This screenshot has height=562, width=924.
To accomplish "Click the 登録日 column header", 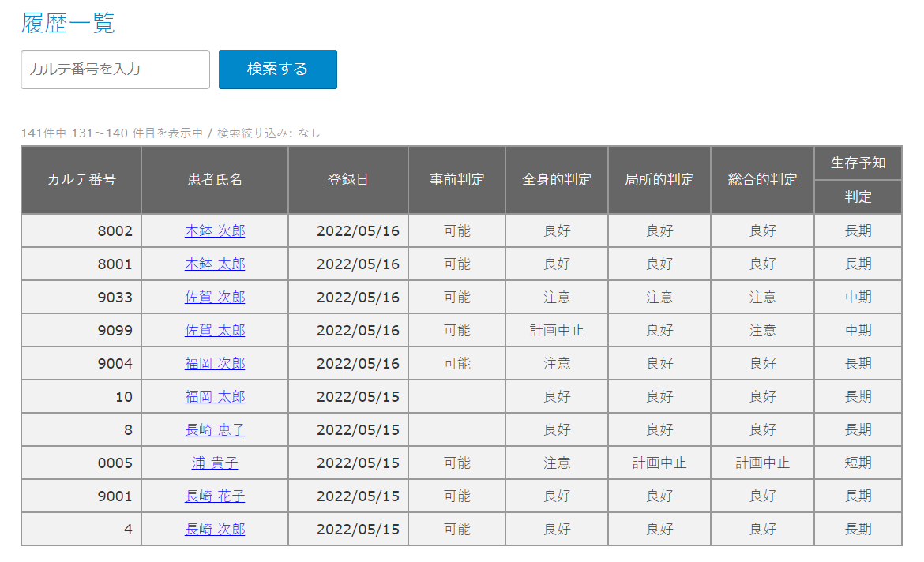I will coord(347,180).
